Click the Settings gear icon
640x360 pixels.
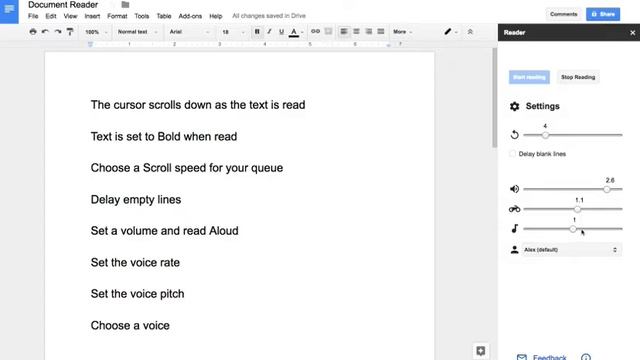(514, 106)
